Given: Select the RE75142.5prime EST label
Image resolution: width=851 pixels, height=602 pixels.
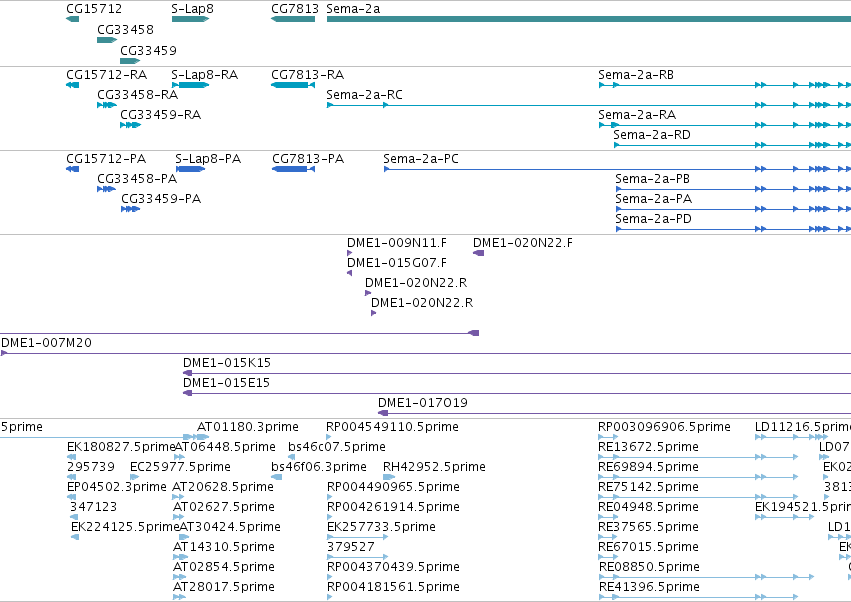Looking at the screenshot, I should [x=649, y=487].
